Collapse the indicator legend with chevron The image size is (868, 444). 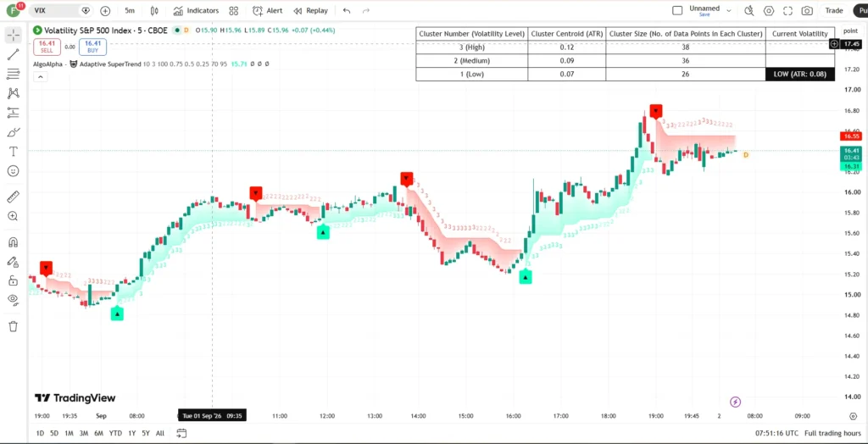(40, 77)
